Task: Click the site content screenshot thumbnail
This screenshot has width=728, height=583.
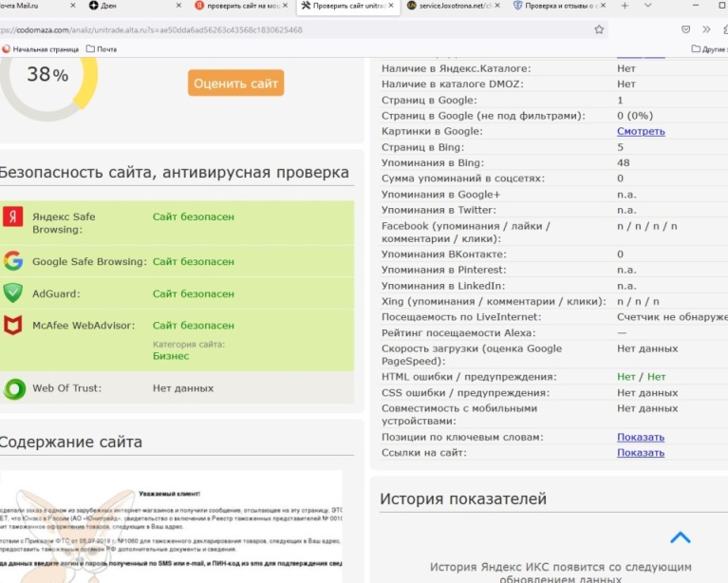Action: point(171,526)
